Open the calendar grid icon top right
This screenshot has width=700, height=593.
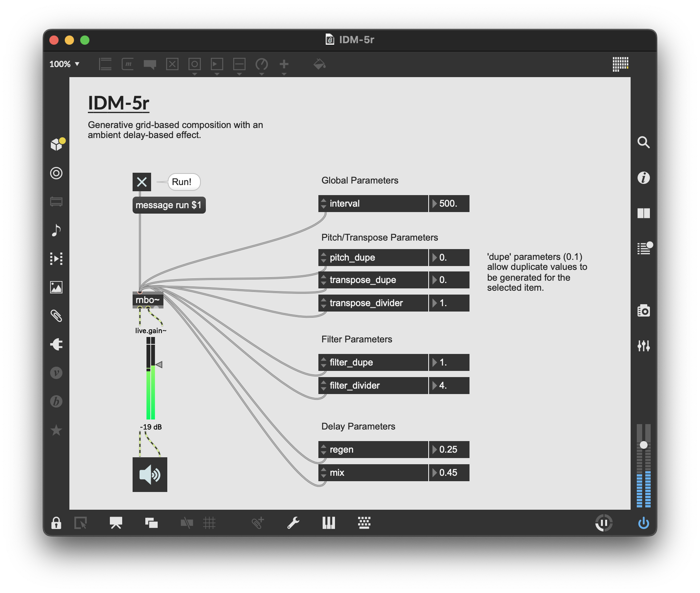(620, 64)
